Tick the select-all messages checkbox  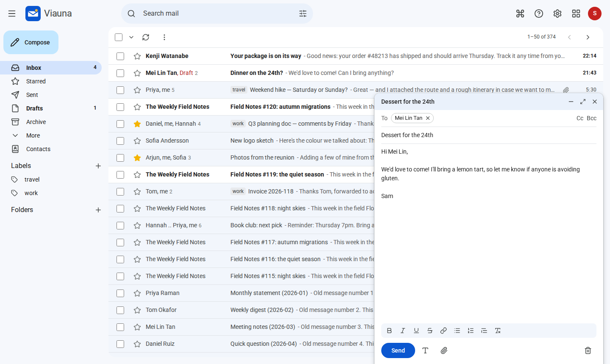pos(119,37)
